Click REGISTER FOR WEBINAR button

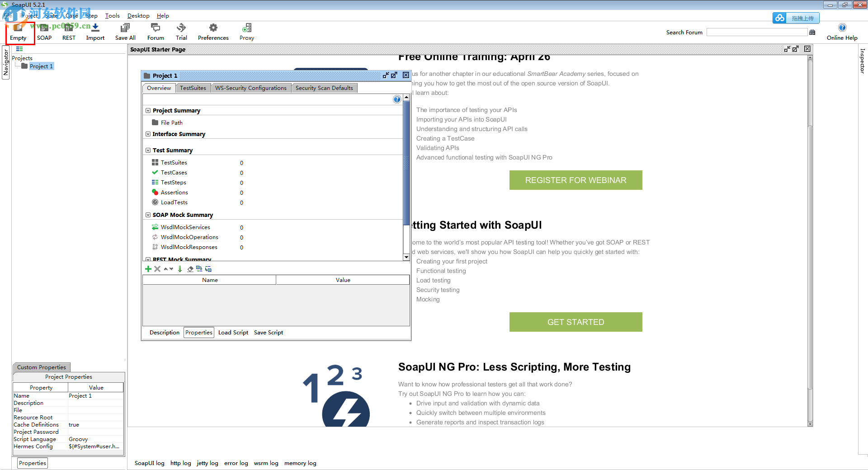(x=576, y=180)
